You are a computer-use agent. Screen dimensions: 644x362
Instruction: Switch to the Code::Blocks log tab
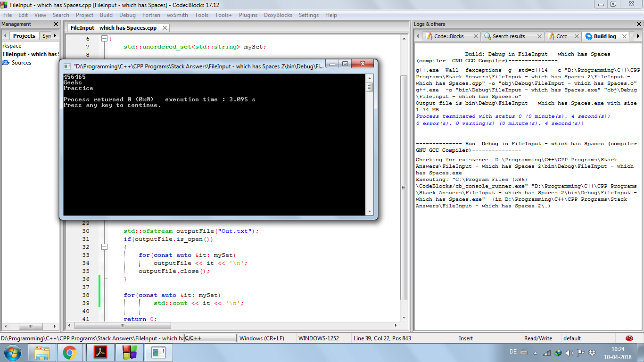tap(448, 36)
